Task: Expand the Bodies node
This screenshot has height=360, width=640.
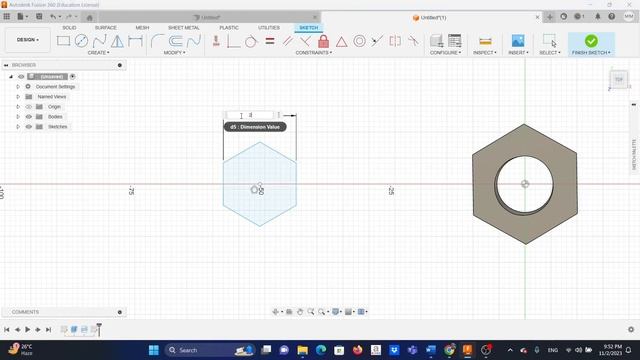Action: tap(18, 117)
